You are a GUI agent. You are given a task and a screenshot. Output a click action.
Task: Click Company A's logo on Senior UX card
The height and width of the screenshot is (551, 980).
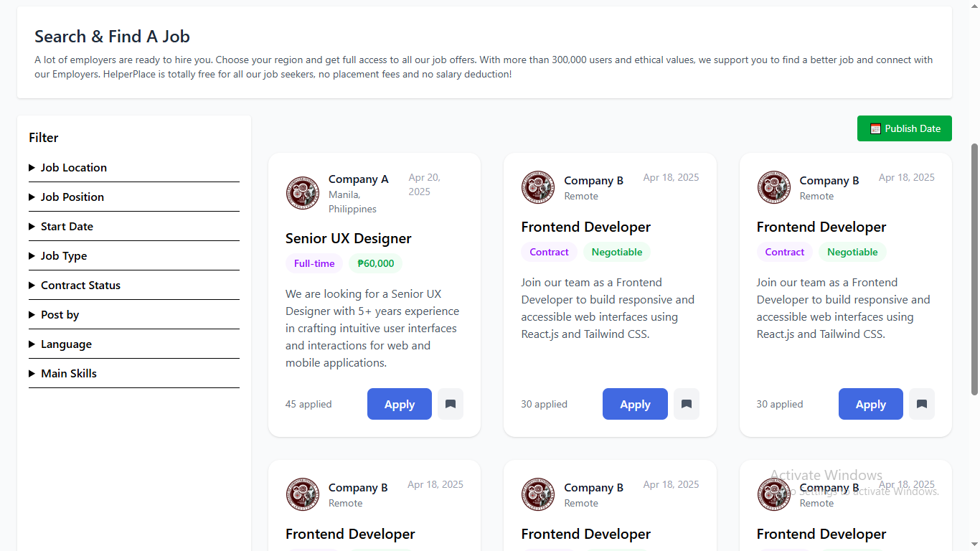303,193
